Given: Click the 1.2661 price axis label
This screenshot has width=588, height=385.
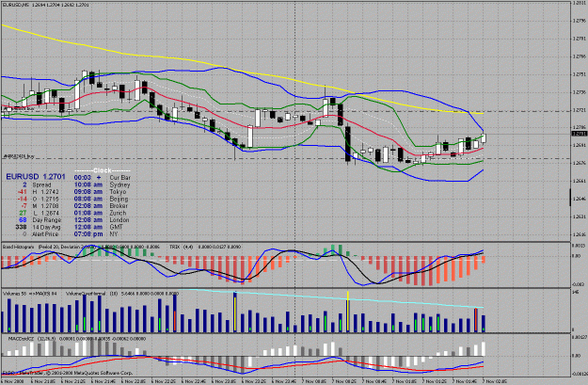Looking at the screenshot, I should [x=580, y=181].
